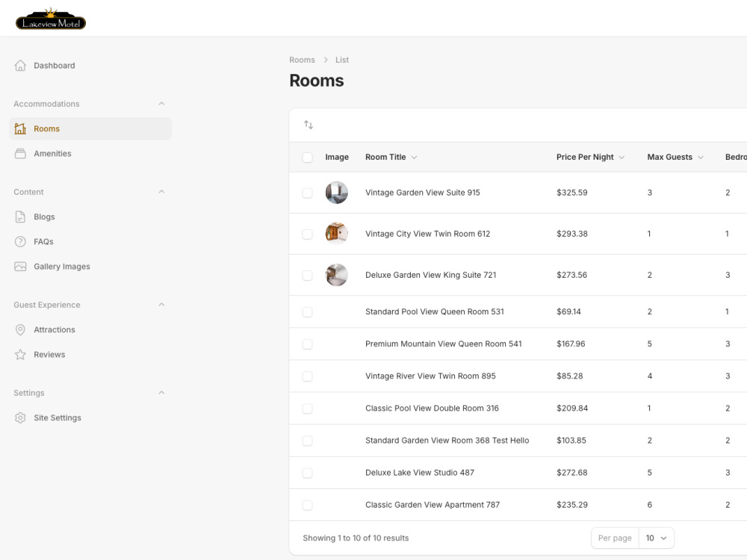This screenshot has height=560, width=747.
Task: Collapse the Accommodations group
Action: [161, 103]
